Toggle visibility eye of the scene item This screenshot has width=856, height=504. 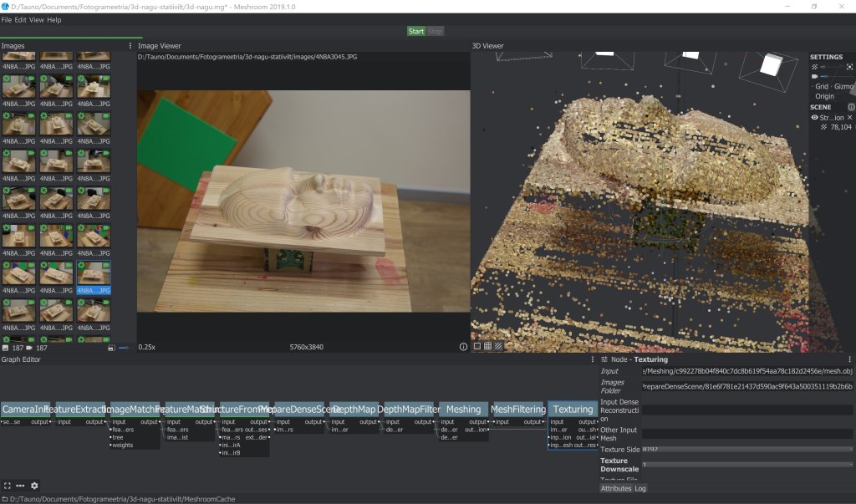815,118
